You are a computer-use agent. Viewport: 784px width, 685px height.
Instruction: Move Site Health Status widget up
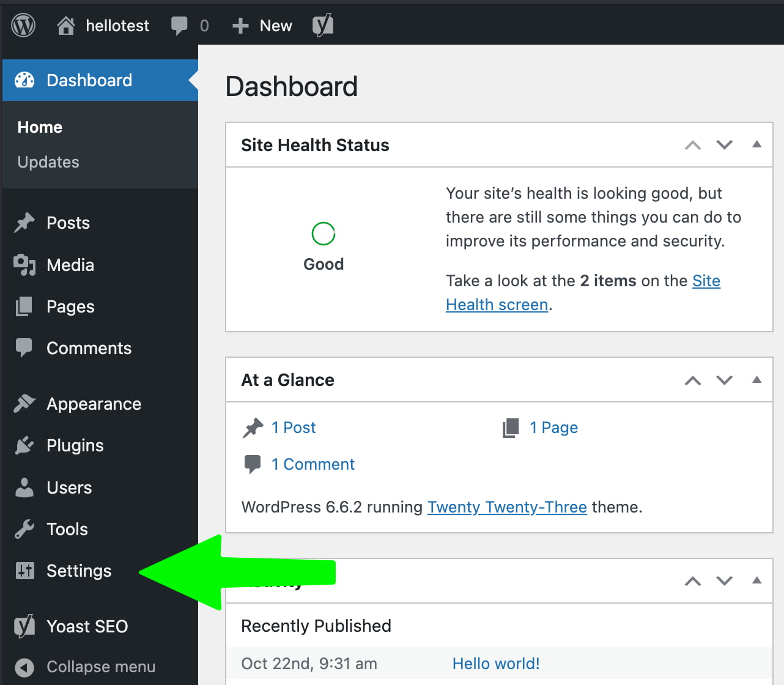pos(693,145)
